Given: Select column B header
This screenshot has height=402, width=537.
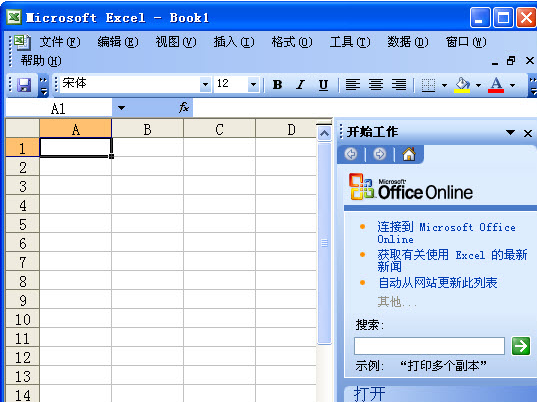Looking at the screenshot, I should [148, 129].
